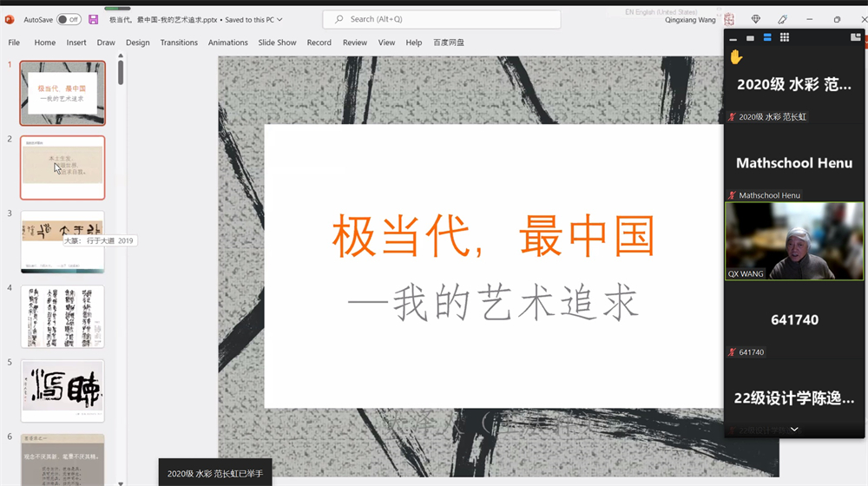This screenshot has width=868, height=486.
Task: Click the diamond premium icon
Action: 756,19
